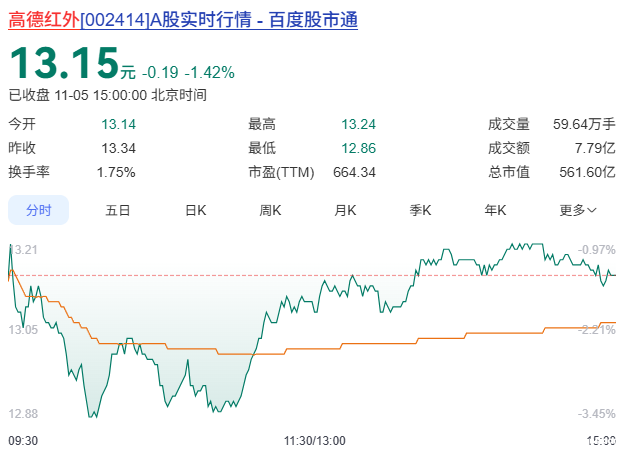Click the 今开 value 13.14
The height and width of the screenshot is (456, 632).
point(118,124)
